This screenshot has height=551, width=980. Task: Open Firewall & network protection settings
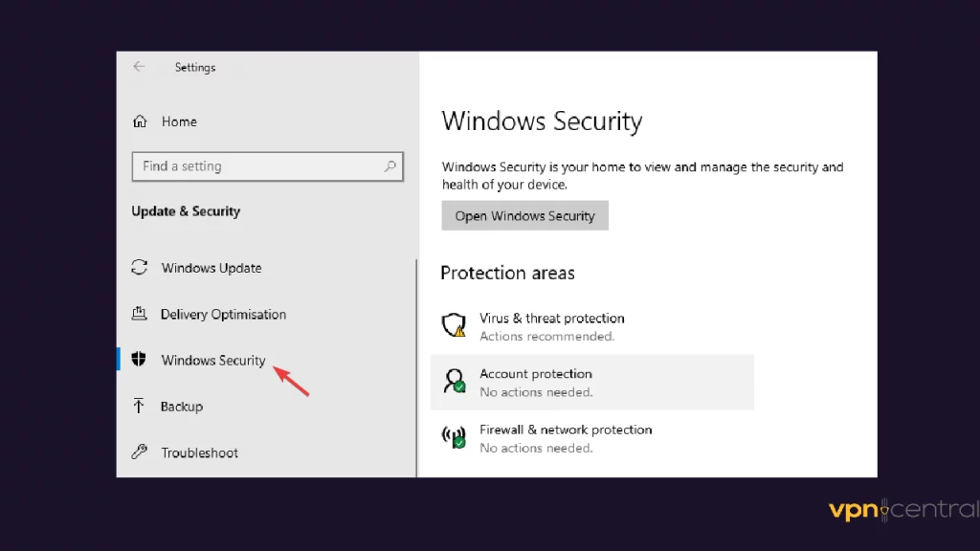point(565,437)
